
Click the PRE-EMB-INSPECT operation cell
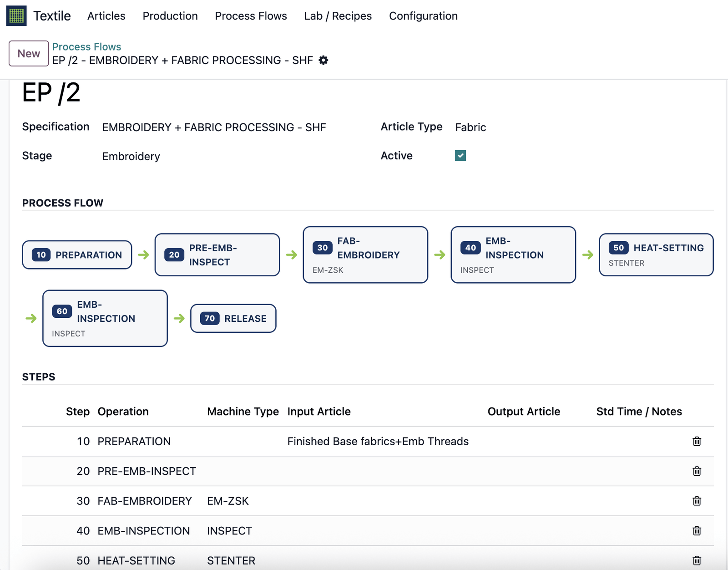pyautogui.click(x=147, y=471)
